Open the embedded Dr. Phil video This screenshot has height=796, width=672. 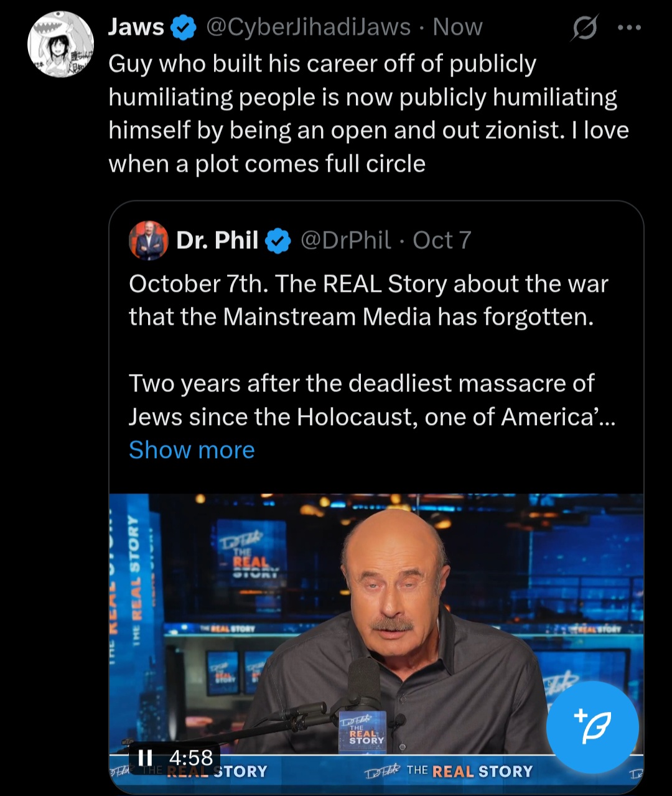click(x=376, y=622)
